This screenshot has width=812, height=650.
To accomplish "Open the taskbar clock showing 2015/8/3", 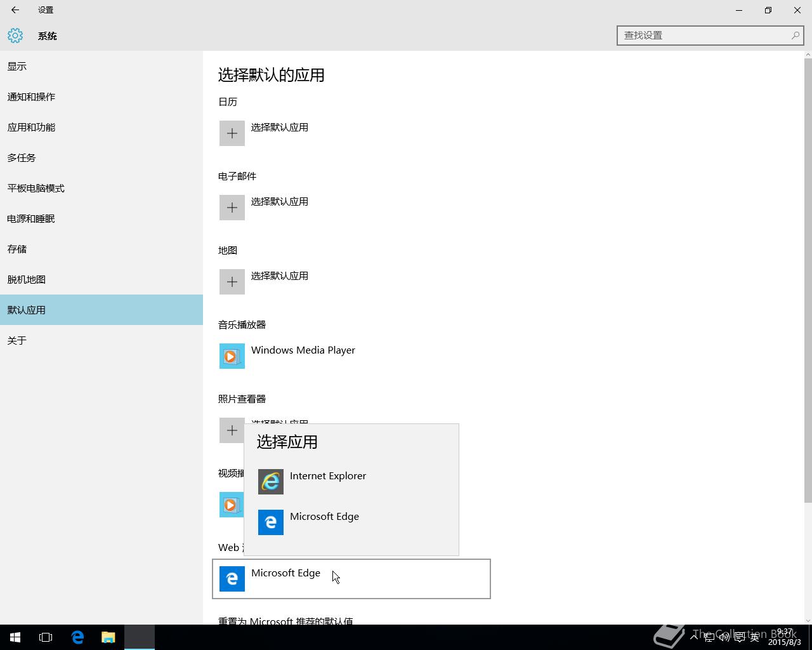I will 785,637.
